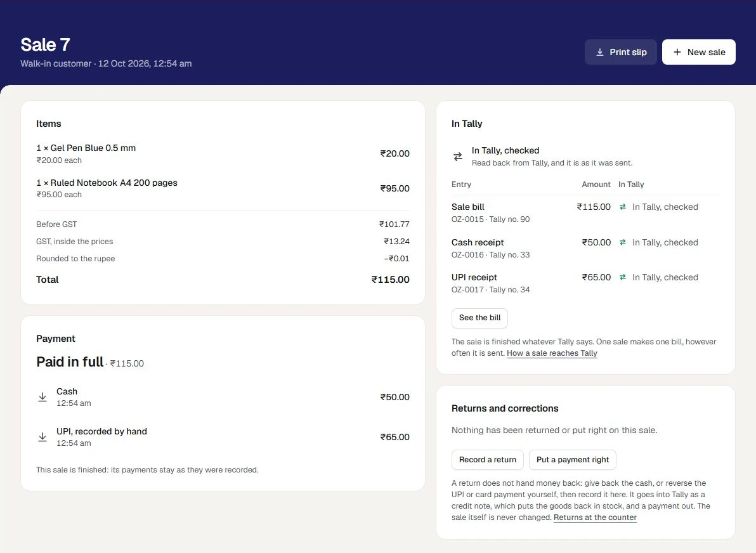Select the '1 × Ruled Notebook A4 200 pages' item
The height and width of the screenshot is (553, 756).
click(107, 183)
